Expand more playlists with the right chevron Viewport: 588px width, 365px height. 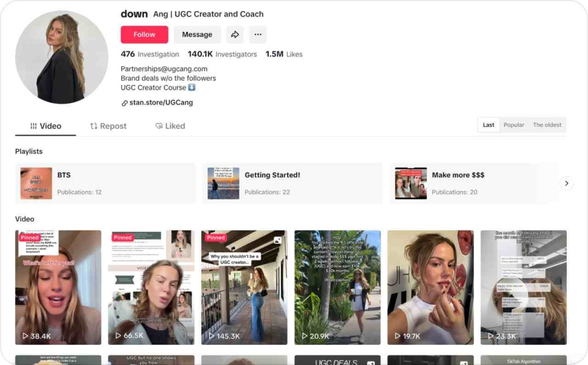point(567,183)
